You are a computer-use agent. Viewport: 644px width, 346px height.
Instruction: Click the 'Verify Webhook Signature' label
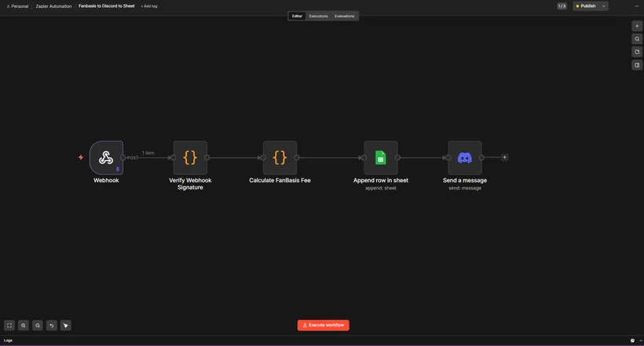pos(190,184)
